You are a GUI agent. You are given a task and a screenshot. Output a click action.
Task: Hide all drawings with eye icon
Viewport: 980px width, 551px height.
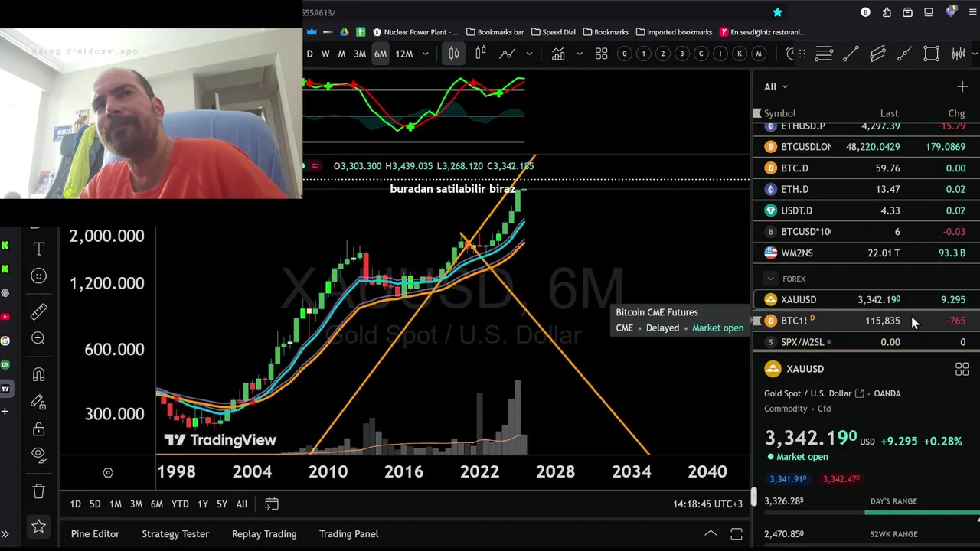(38, 455)
